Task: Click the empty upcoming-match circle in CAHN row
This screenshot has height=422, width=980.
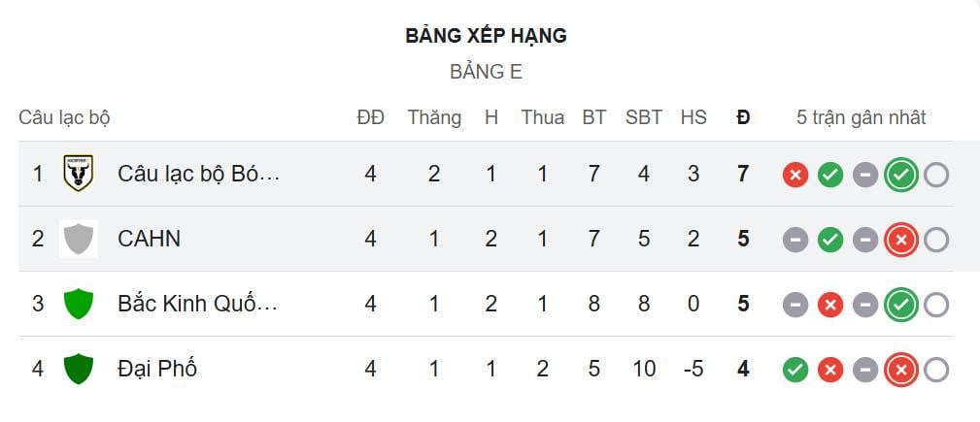Action: click(936, 240)
